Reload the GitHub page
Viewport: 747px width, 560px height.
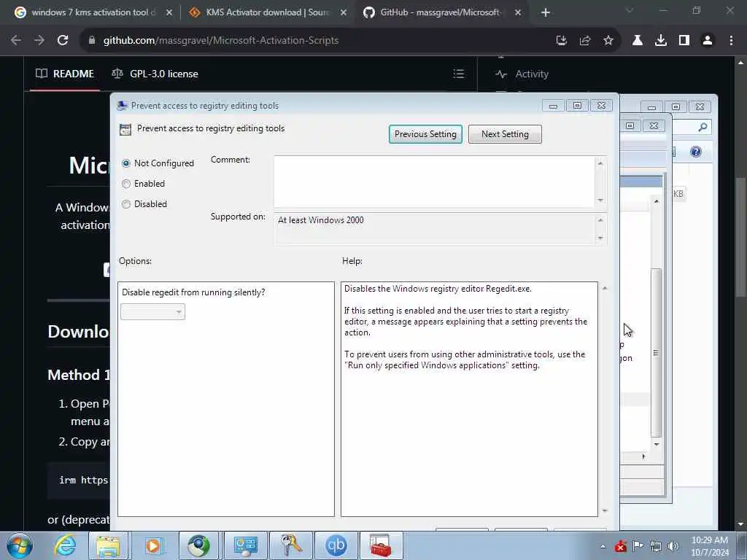coord(63,41)
